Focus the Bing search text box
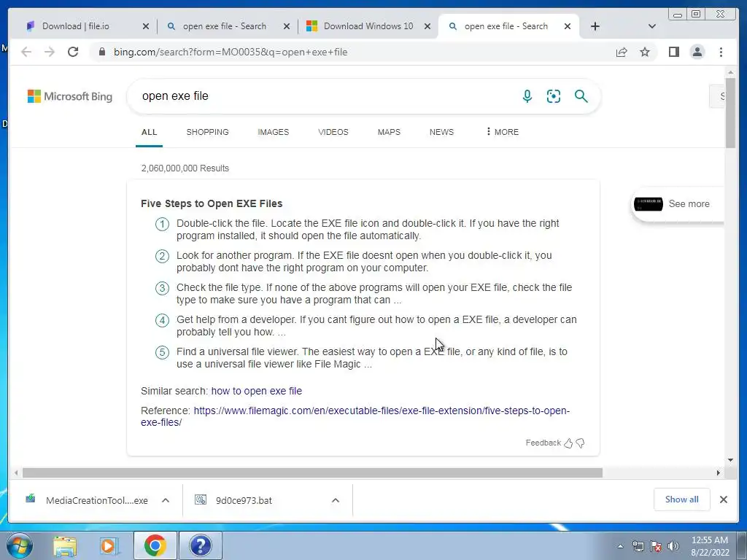The width and height of the screenshot is (747, 560). [x=324, y=96]
